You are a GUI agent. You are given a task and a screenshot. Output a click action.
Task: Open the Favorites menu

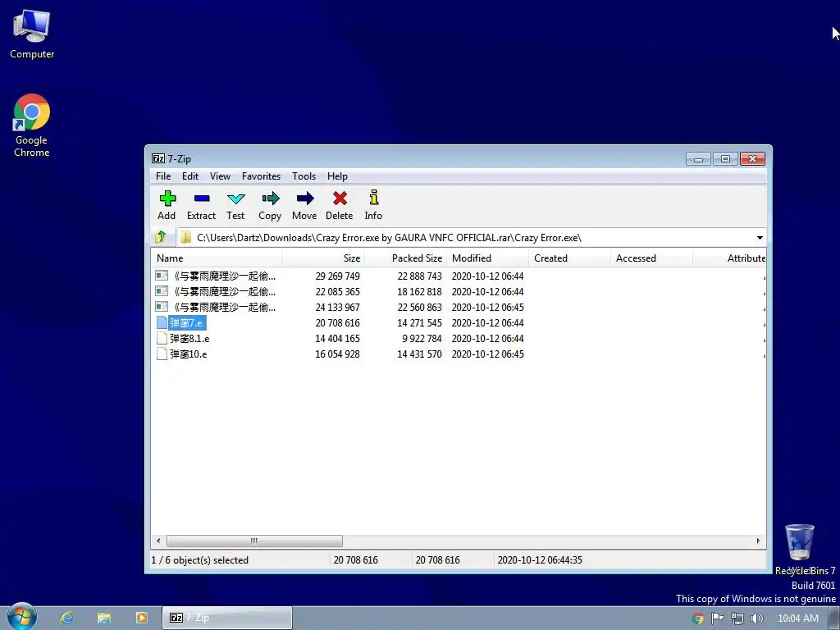click(261, 176)
